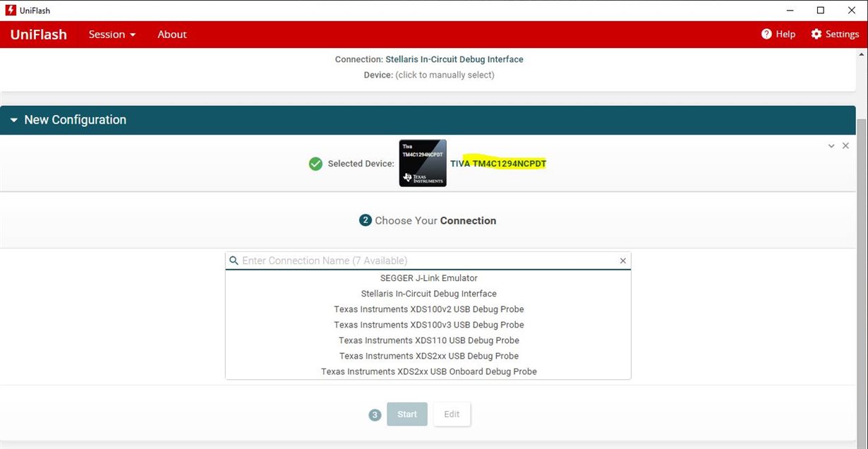Open Help from the top bar
Image resolution: width=868 pixels, height=449 pixels.
pyautogui.click(x=778, y=35)
